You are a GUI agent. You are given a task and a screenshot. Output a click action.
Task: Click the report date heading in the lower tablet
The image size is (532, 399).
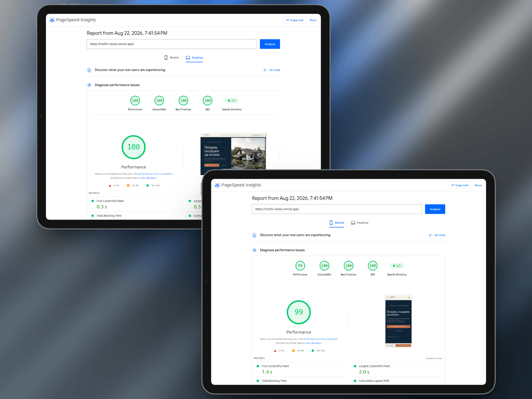tap(292, 198)
